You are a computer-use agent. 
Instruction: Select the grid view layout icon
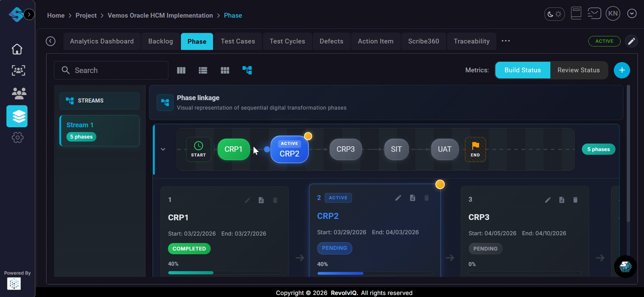coord(225,70)
